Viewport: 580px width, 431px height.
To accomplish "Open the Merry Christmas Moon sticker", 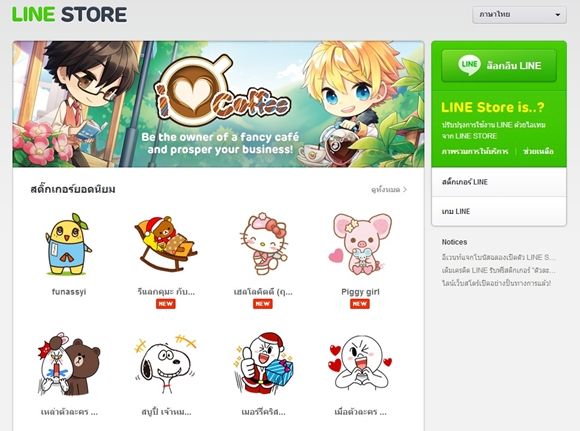I will tap(263, 364).
